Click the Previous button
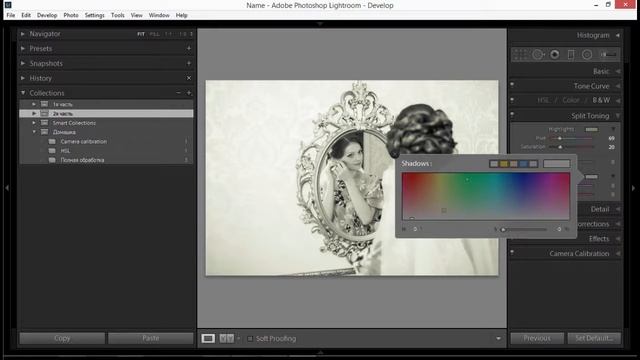Image resolution: width=640 pixels, height=360 pixels. (537, 338)
